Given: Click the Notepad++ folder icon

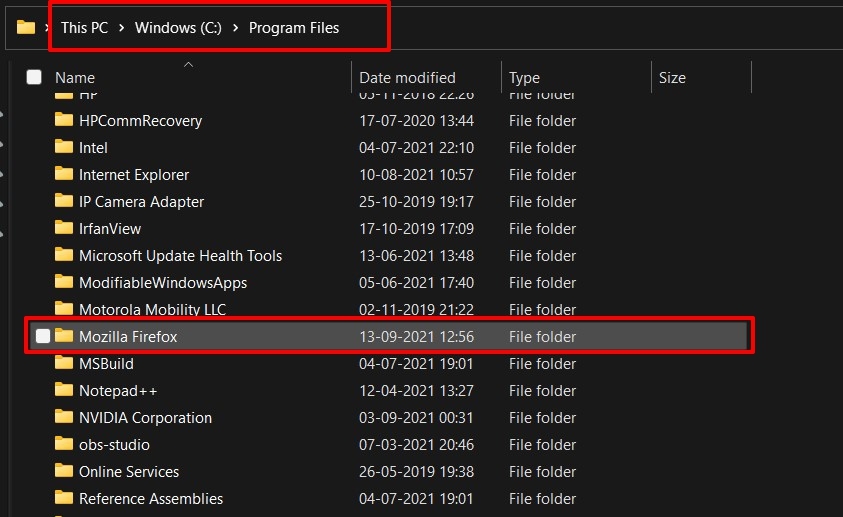Looking at the screenshot, I should [64, 390].
